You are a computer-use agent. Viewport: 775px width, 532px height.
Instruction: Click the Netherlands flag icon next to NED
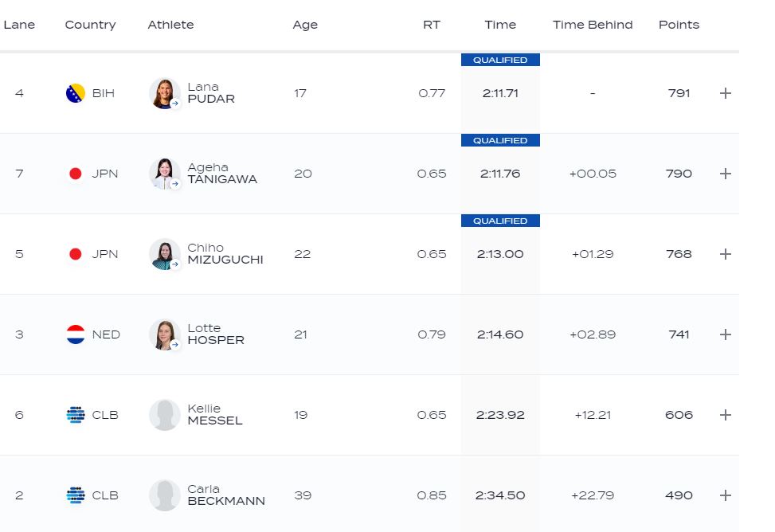pos(76,334)
